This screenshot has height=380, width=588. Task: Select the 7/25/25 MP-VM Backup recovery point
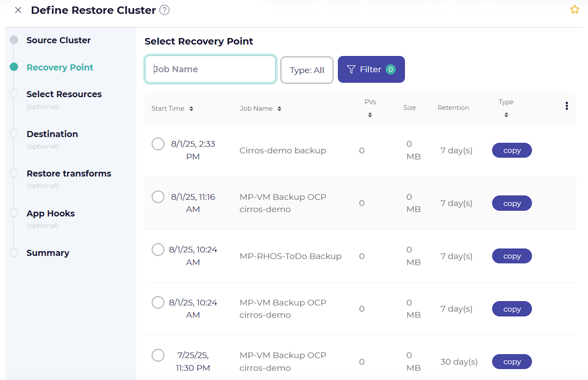pos(158,355)
